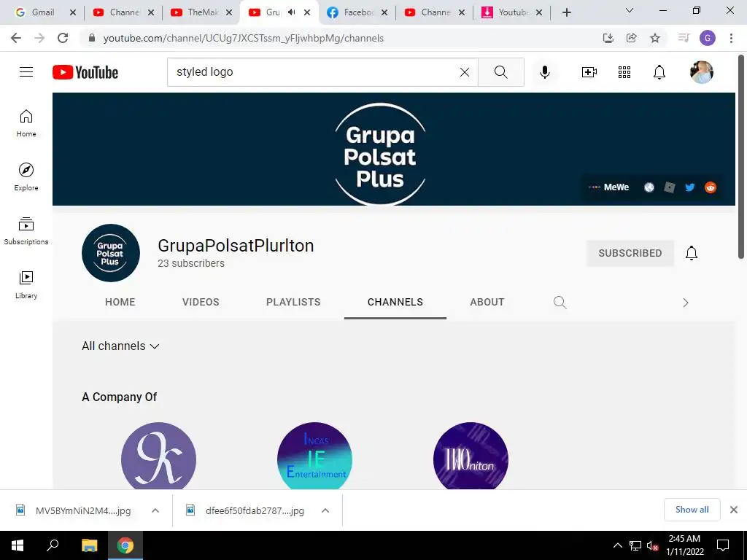The height and width of the screenshot is (560, 747).
Task: Open the Windows Start menu
Action: pyautogui.click(x=18, y=545)
